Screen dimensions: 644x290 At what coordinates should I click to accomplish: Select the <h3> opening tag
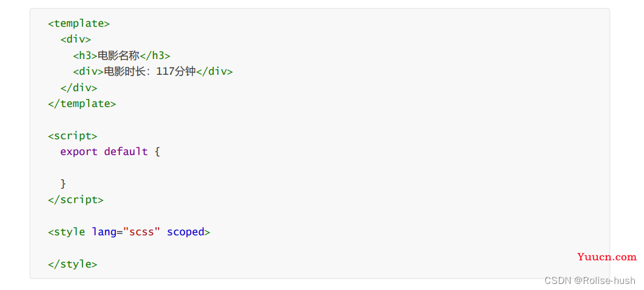(x=86, y=55)
